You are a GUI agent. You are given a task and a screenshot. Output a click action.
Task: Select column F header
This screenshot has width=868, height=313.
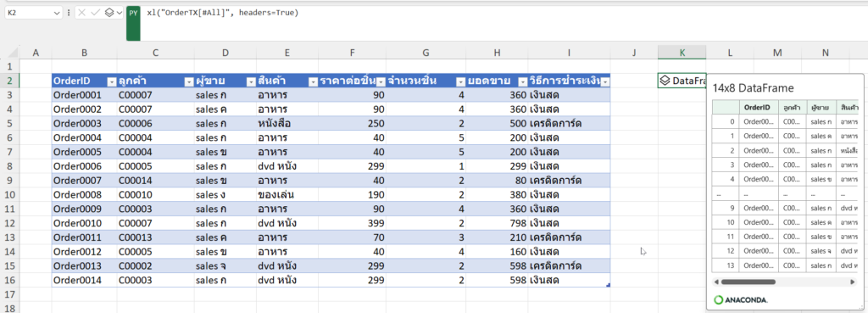(352, 53)
